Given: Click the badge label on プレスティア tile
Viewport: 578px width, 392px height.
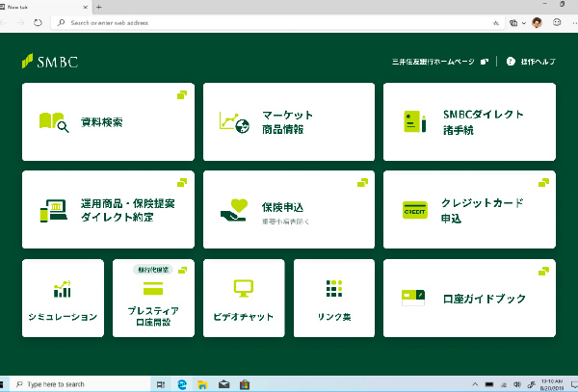Looking at the screenshot, I should (x=153, y=270).
